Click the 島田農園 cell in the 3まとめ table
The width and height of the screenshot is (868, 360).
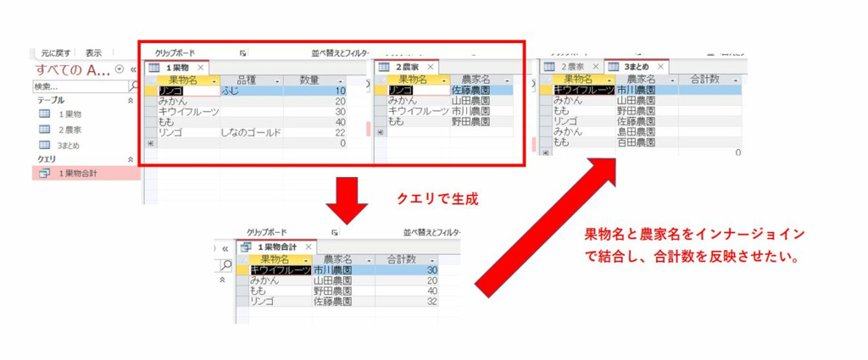pos(647,132)
